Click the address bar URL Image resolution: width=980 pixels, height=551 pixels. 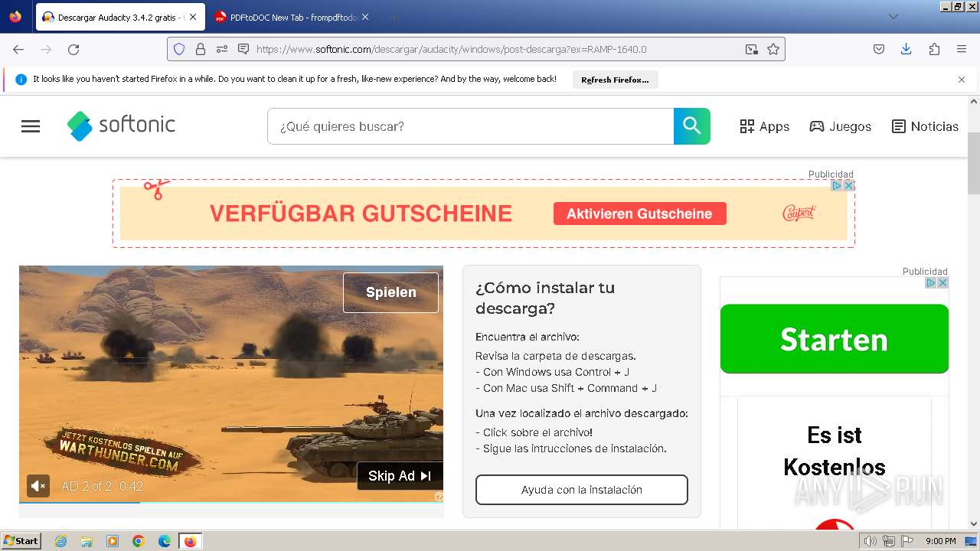pos(452,49)
